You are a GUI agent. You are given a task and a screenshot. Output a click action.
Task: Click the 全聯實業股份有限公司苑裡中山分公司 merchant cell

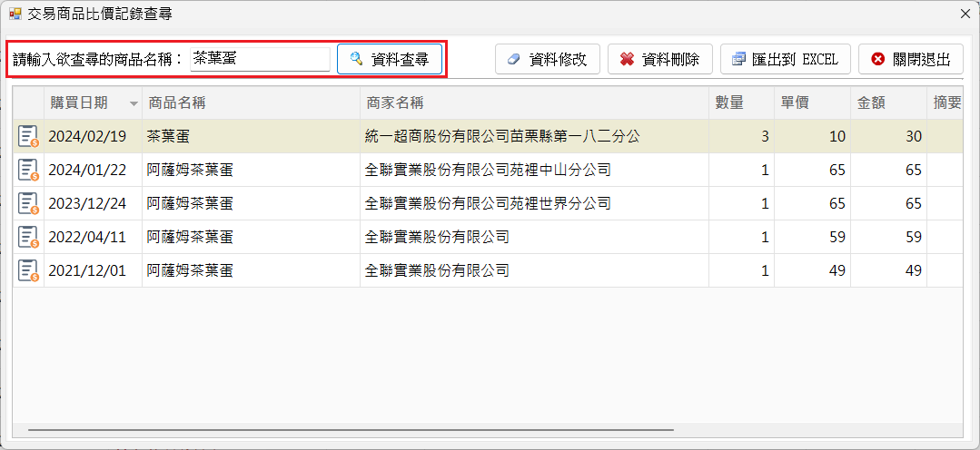(x=534, y=170)
